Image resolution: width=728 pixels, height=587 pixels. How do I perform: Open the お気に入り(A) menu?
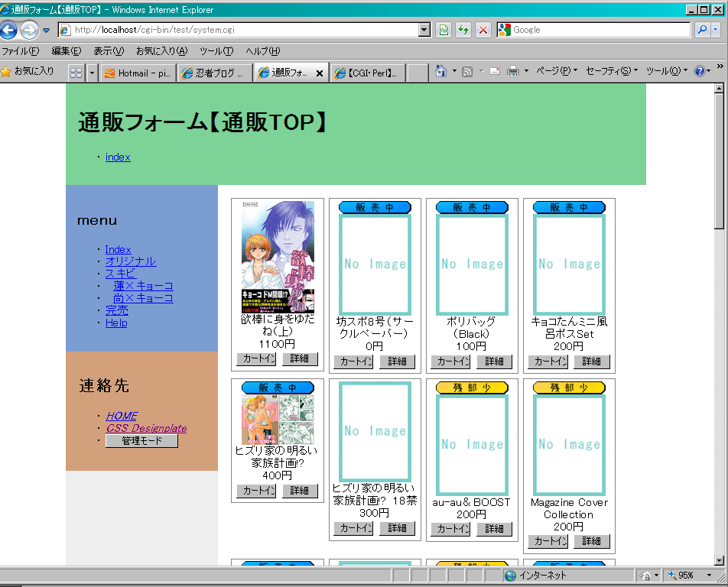(x=161, y=51)
